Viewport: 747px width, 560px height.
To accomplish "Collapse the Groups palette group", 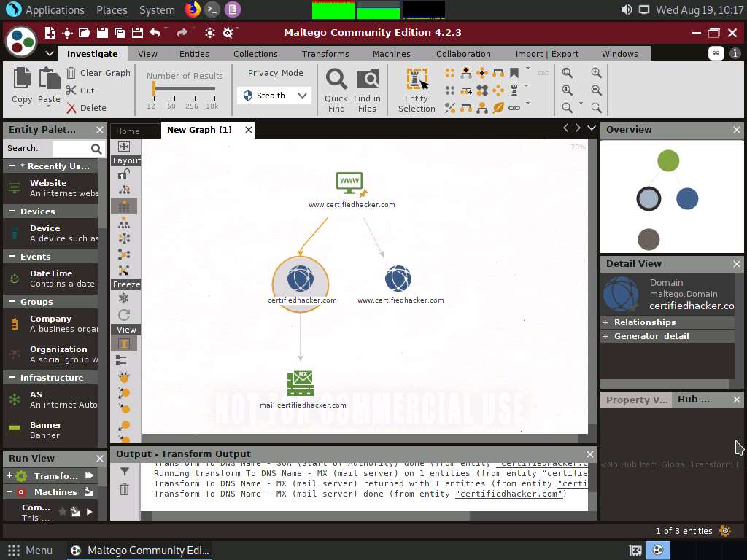I will [12, 301].
